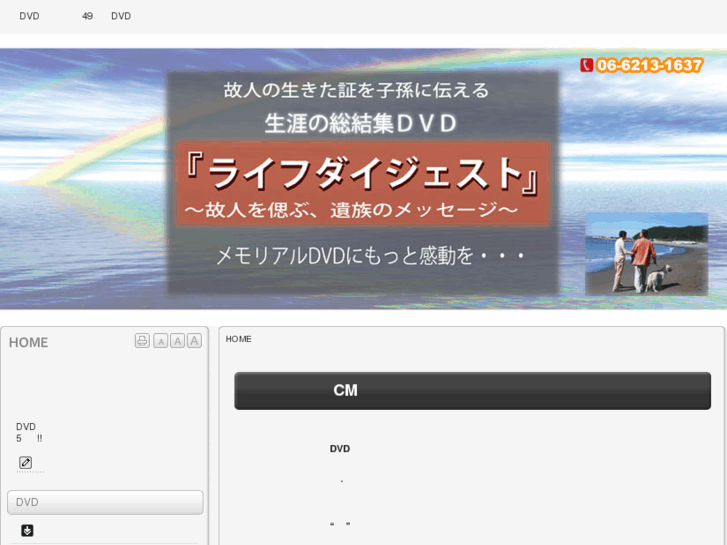
Task: Click the HOME sidebar heading
Action: click(28, 342)
